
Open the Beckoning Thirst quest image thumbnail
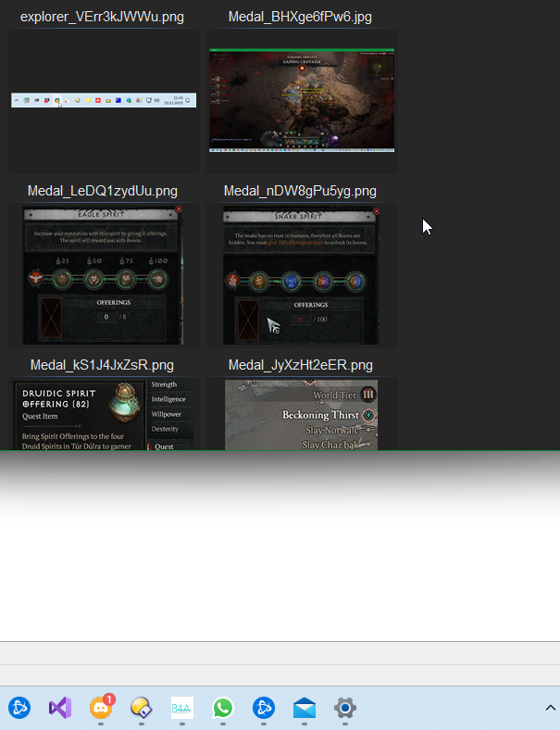click(301, 414)
